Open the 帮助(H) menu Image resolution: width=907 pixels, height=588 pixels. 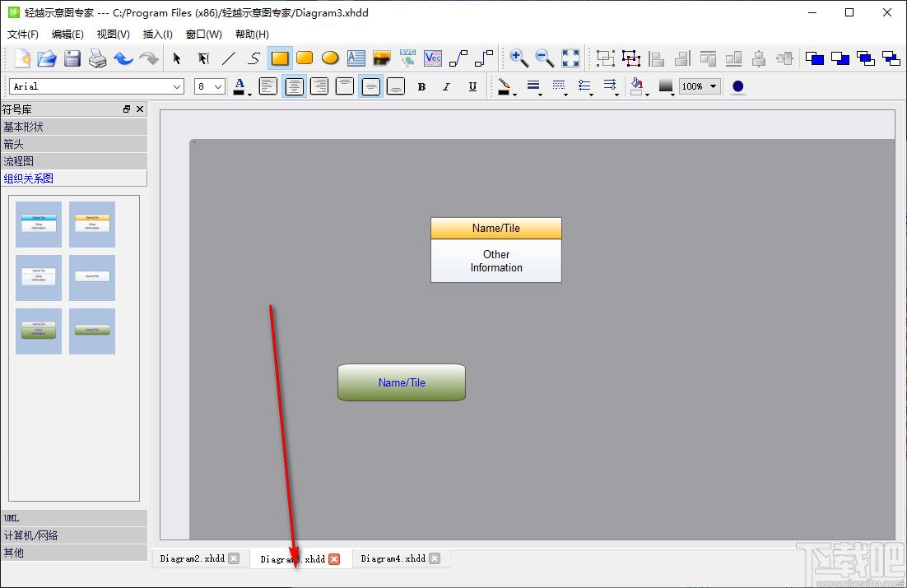(252, 34)
